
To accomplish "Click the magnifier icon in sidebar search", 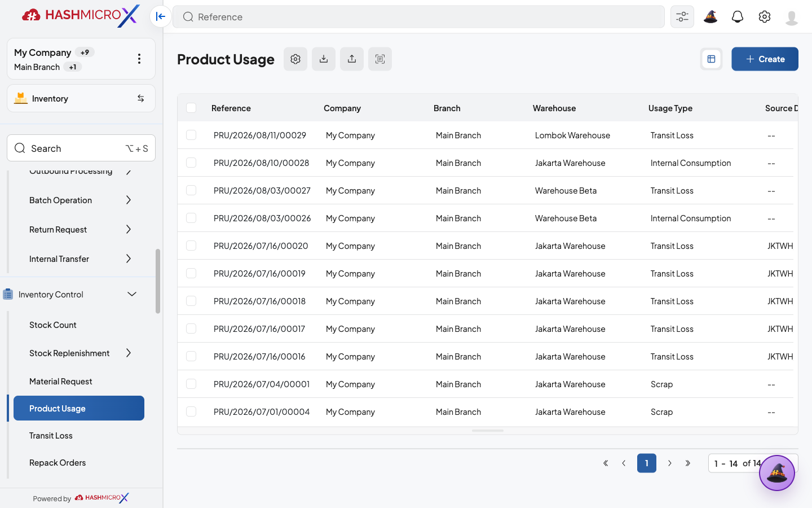I will click(20, 148).
